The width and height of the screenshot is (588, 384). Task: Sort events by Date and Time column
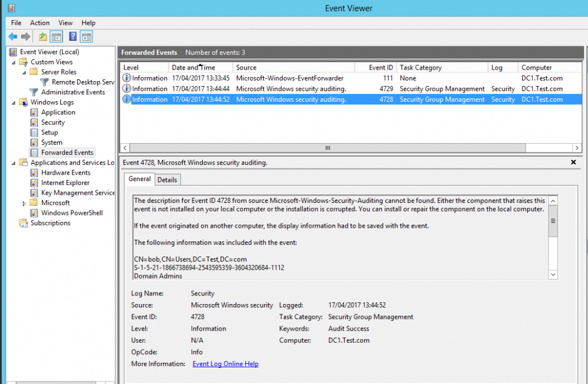(x=200, y=68)
